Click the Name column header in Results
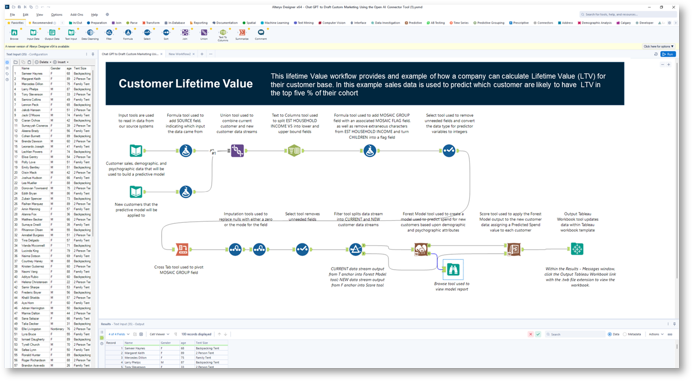This screenshot has height=381, width=692. pos(140,343)
